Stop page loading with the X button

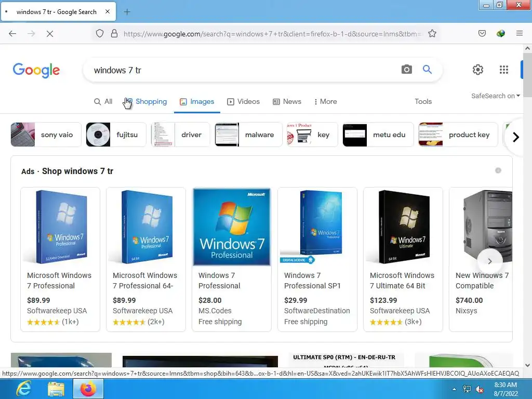[x=49, y=34]
